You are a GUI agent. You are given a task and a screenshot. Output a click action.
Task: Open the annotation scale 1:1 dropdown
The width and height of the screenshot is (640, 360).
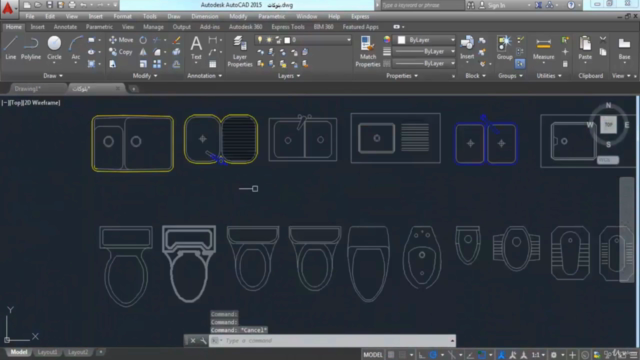click(x=538, y=355)
